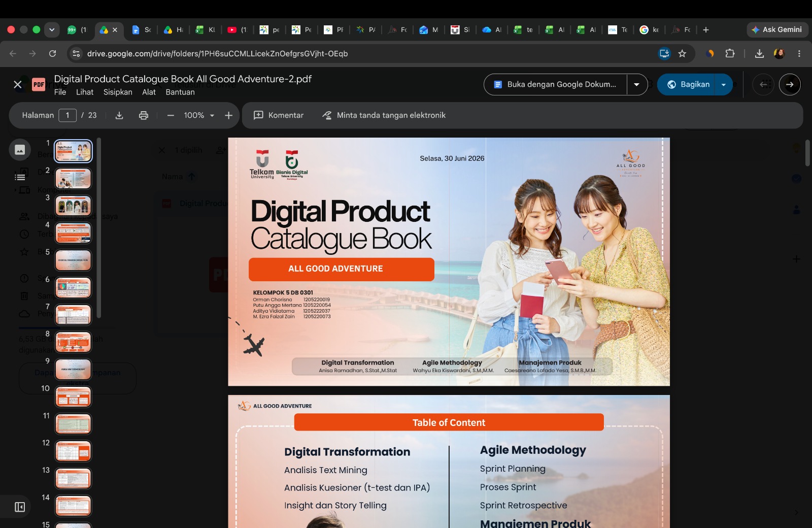The height and width of the screenshot is (528, 812).
Task: Print the document using the printer icon
Action: pos(144,115)
